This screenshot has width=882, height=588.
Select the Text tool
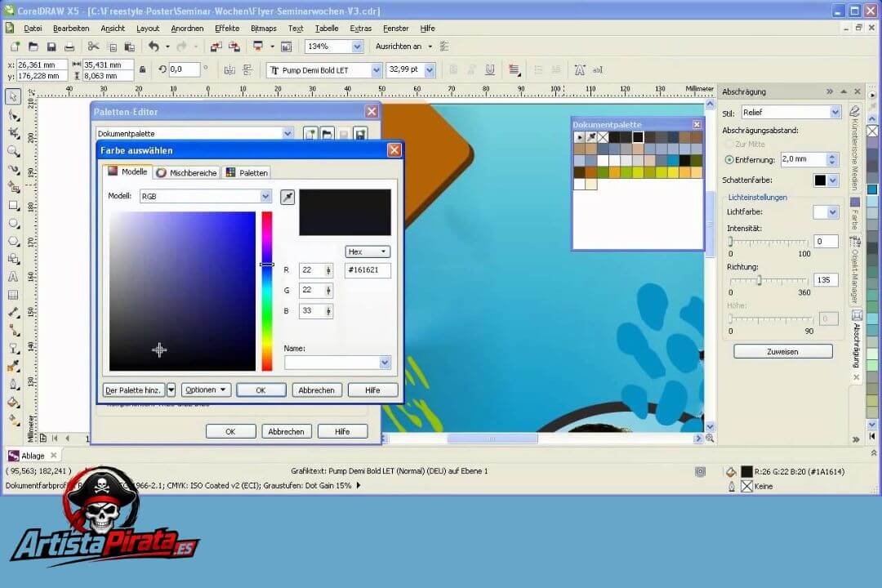pyautogui.click(x=14, y=277)
